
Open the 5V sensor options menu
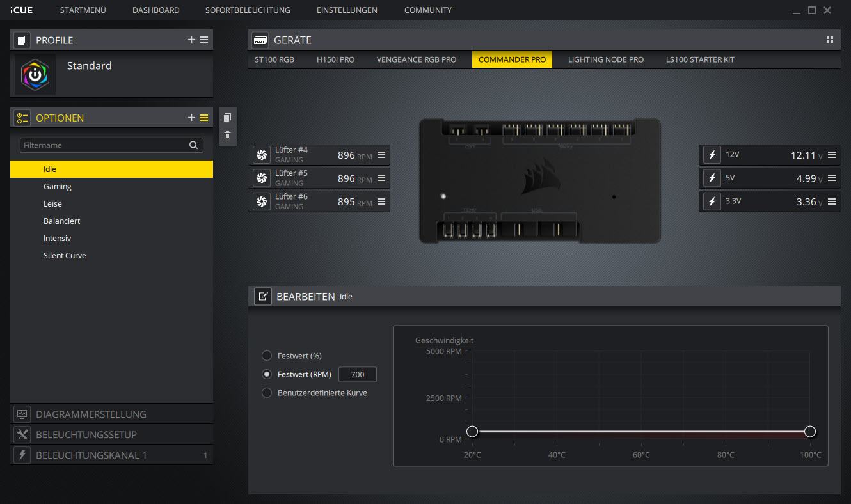832,178
